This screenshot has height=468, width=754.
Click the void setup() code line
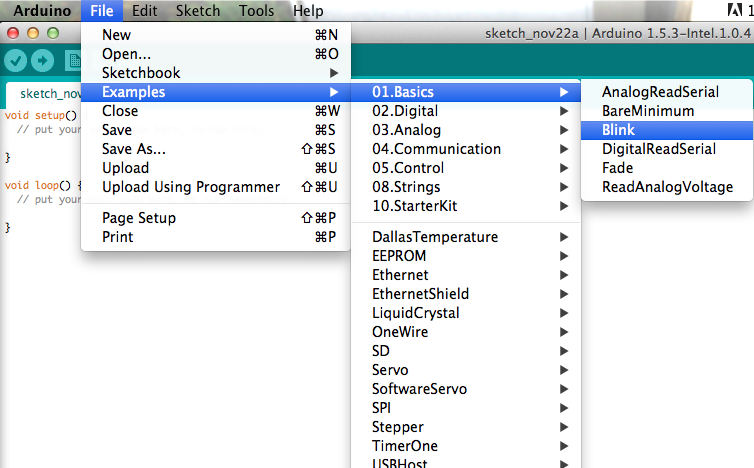(x=41, y=115)
